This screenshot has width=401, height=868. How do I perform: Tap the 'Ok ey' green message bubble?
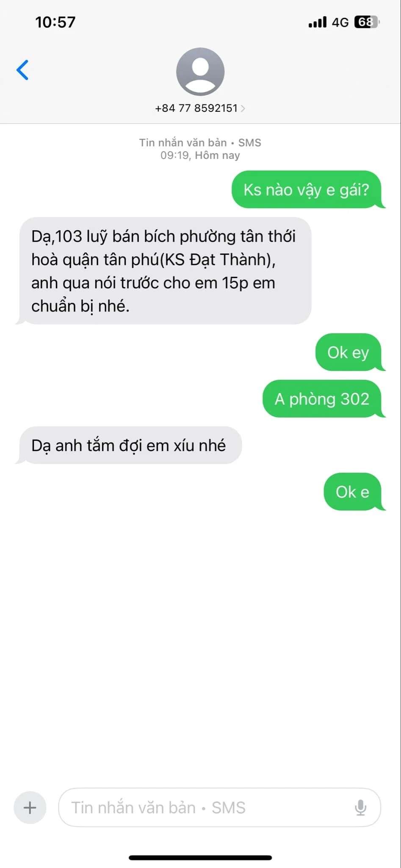pyautogui.click(x=348, y=352)
